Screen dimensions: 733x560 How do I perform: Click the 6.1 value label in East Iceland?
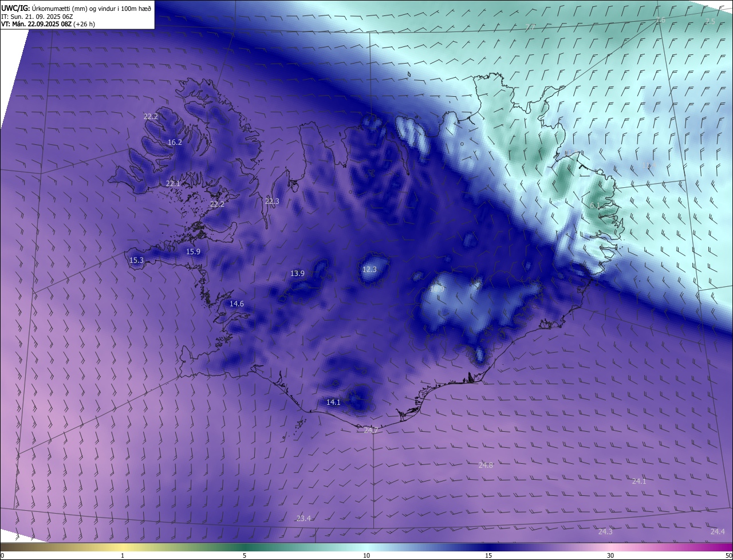click(x=594, y=205)
